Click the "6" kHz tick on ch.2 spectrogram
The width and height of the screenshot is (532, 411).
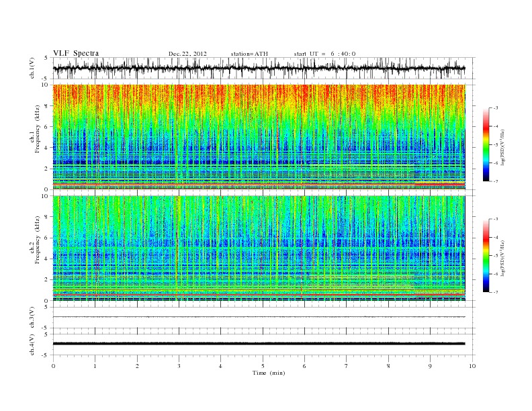tap(47, 238)
